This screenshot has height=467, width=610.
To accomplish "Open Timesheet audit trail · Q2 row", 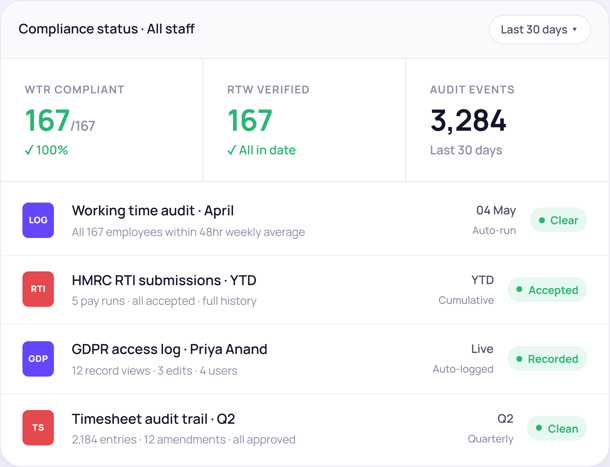I will coord(305,428).
